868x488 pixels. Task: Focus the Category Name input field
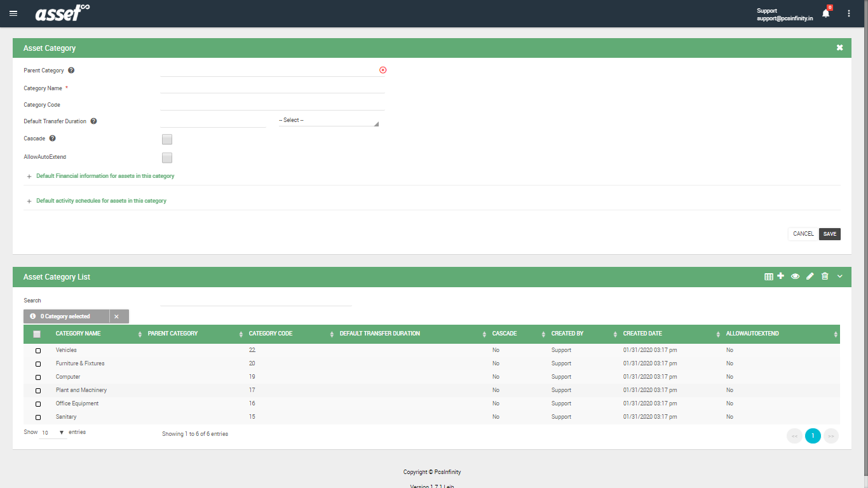tap(273, 88)
